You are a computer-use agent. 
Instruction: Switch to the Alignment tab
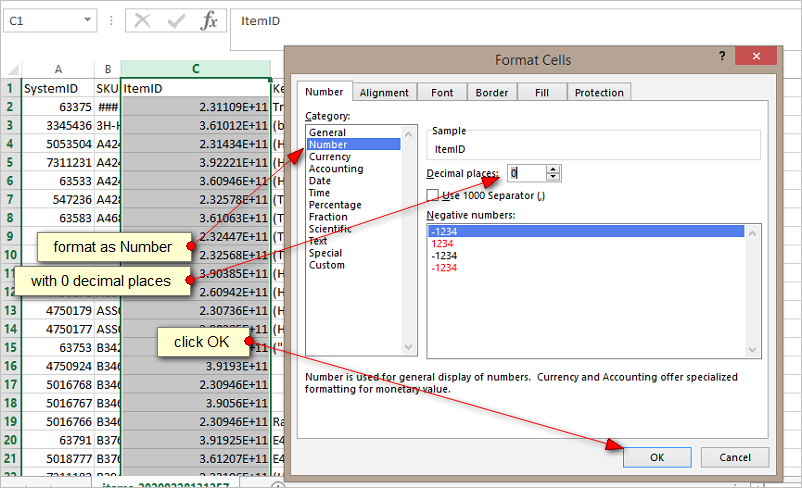[384, 92]
